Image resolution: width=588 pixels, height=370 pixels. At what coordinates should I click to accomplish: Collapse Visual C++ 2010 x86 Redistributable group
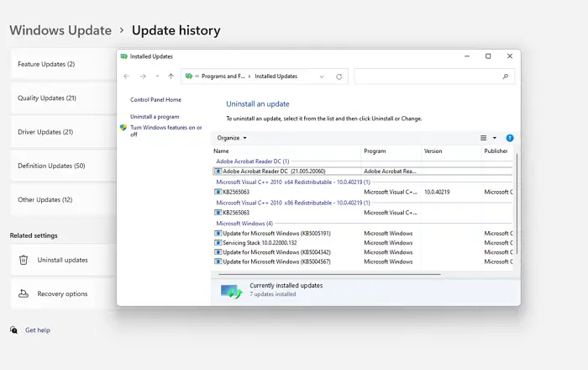point(293,203)
